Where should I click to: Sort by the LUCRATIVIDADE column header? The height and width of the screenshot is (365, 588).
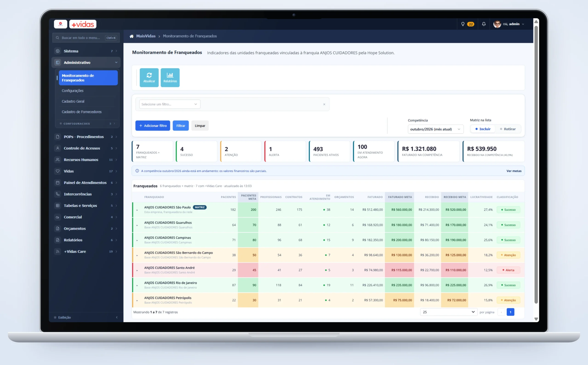pyautogui.click(x=481, y=197)
